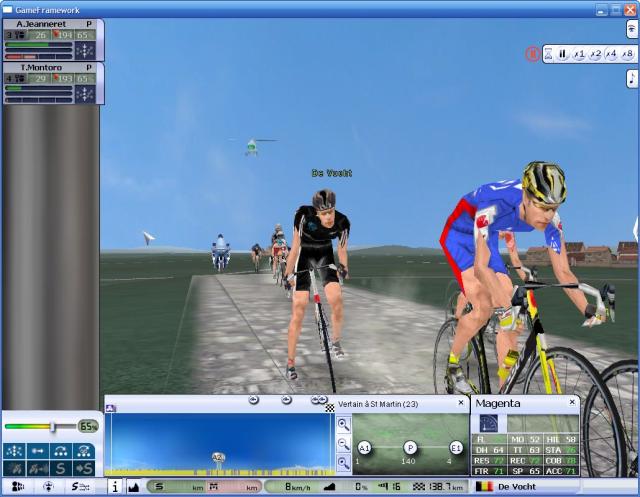This screenshot has height=497, width=640.
Task: Set race speed to x2
Action: click(x=595, y=54)
